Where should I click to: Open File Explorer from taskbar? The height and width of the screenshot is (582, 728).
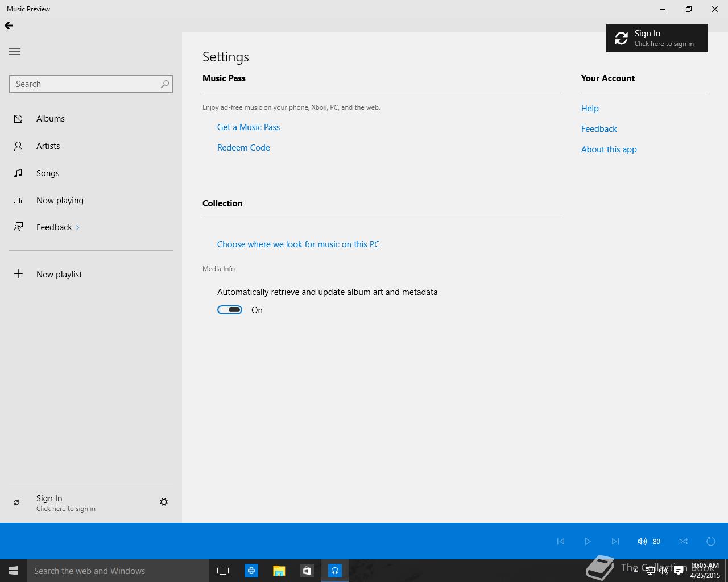coord(279,571)
